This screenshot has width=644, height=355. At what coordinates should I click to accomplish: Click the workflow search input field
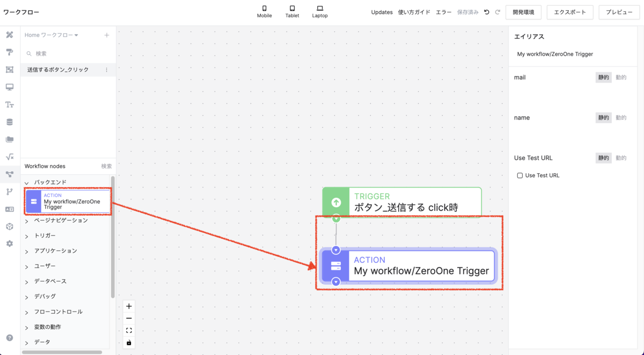tap(69, 54)
